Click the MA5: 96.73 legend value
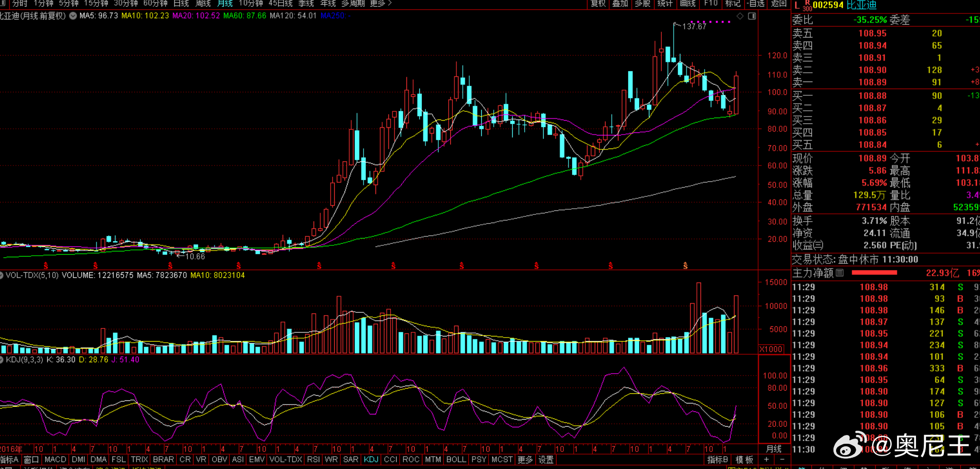Viewport: 980px width, 469px height. click(99, 16)
